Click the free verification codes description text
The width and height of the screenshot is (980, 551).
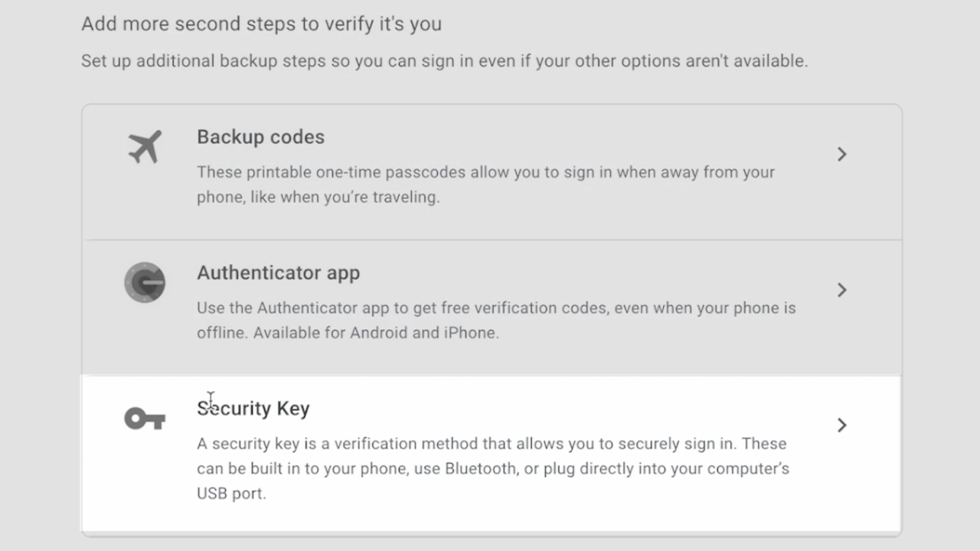[x=496, y=321]
